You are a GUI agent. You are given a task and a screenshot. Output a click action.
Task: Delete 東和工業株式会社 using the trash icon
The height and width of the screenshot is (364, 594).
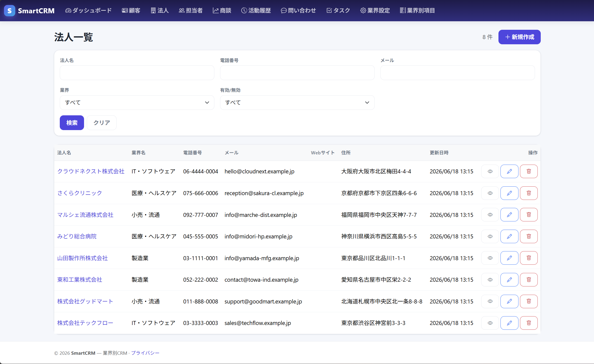coord(529,280)
